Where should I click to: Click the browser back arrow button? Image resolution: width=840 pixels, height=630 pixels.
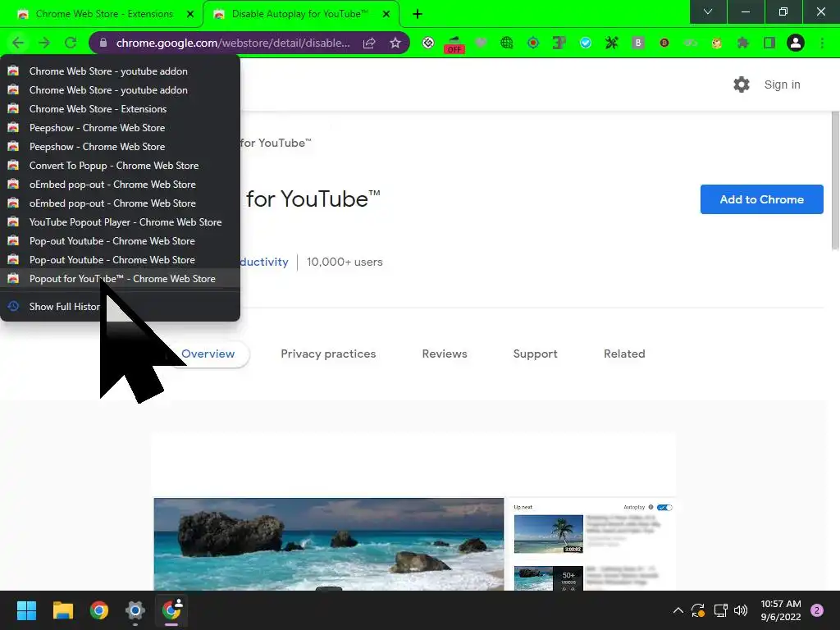(x=18, y=43)
